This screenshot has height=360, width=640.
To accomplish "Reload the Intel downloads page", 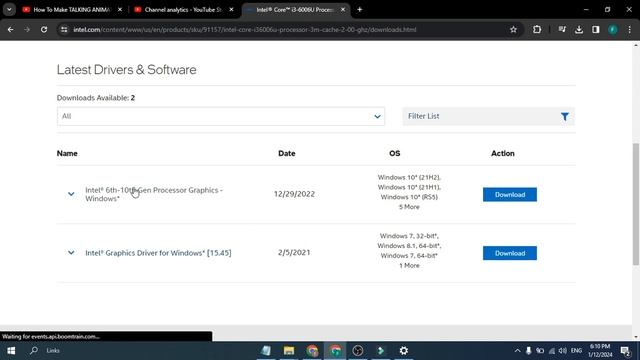I will (44, 29).
